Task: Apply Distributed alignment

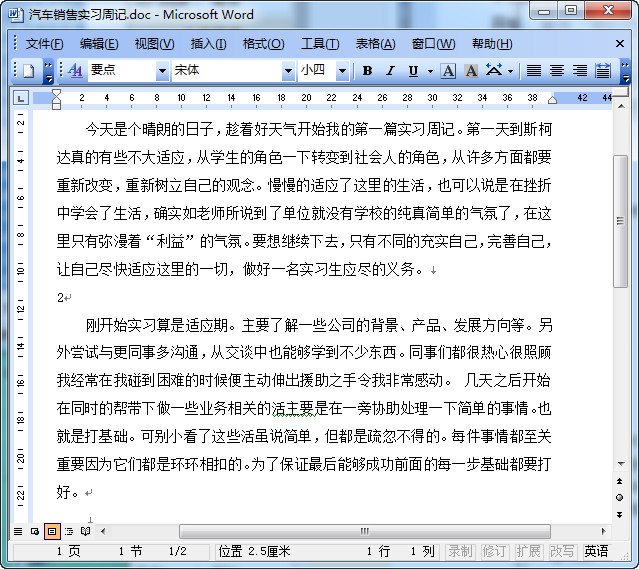Action: tap(603, 71)
